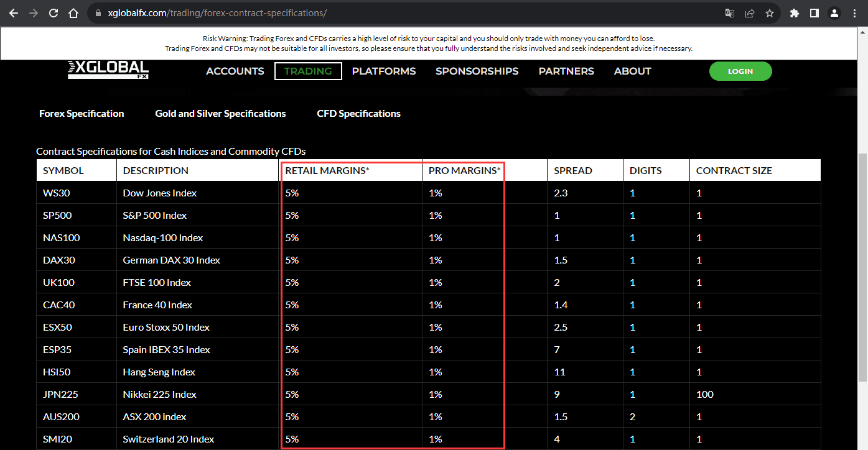
Task: Click the browser forward arrow
Action: point(33,13)
